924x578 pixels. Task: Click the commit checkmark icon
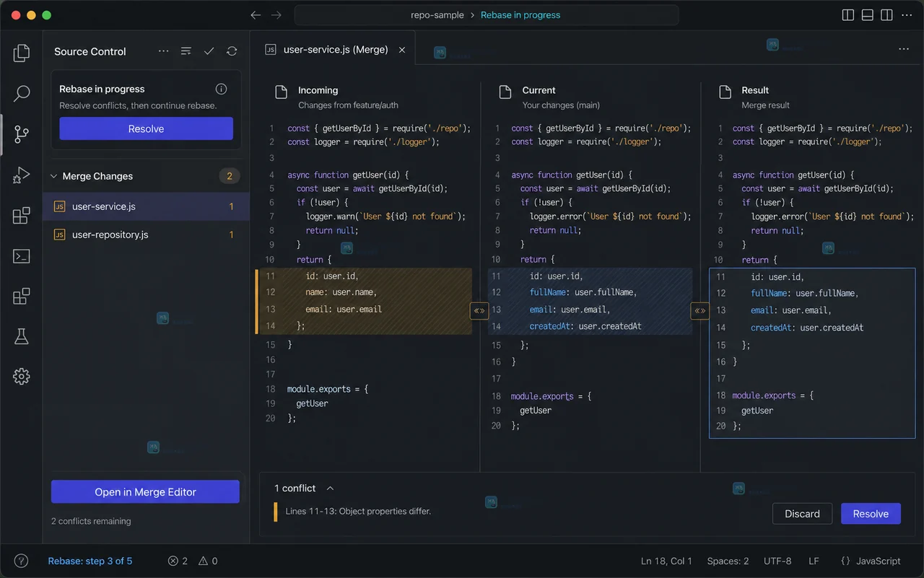coord(209,51)
